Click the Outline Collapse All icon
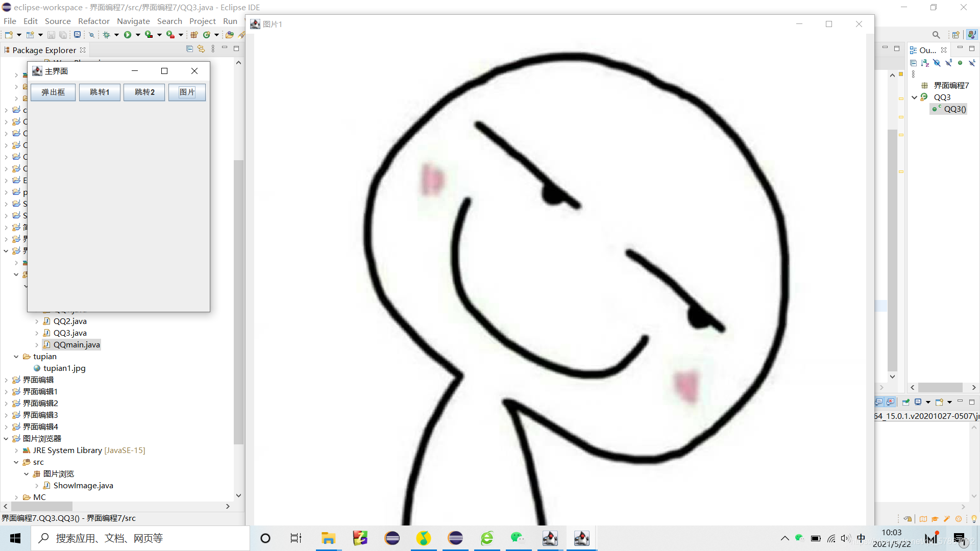980x551 pixels. click(x=913, y=63)
